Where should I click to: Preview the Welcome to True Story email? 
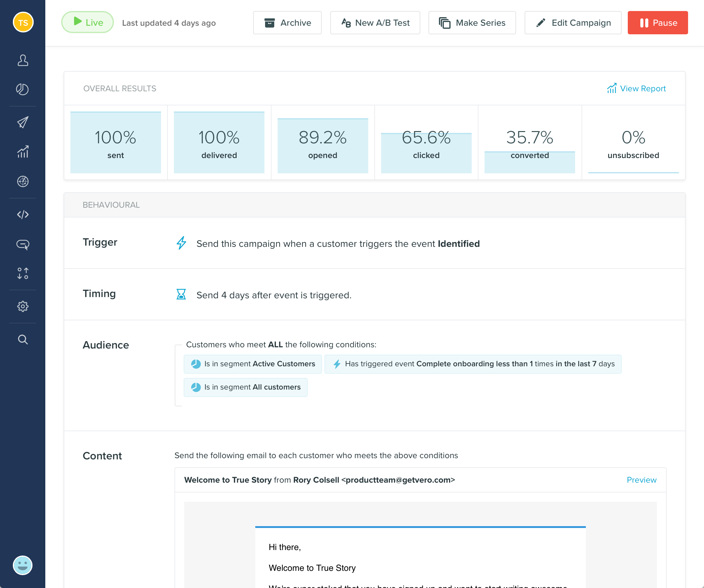[x=642, y=480]
